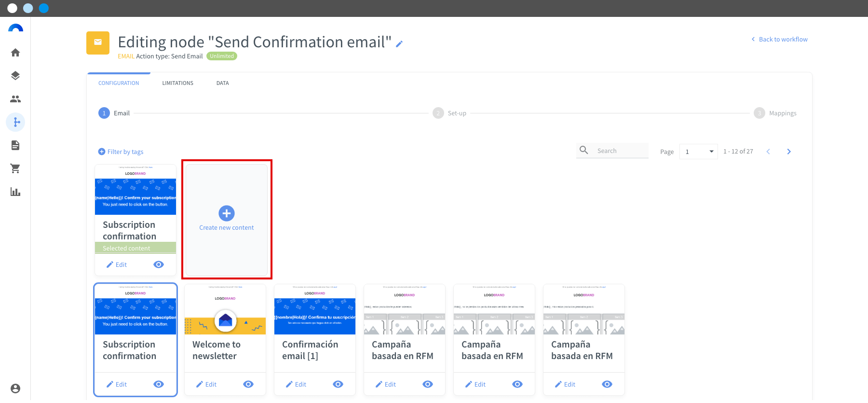Click the blue plus icon Create new content
The height and width of the screenshot is (403, 868).
227,213
